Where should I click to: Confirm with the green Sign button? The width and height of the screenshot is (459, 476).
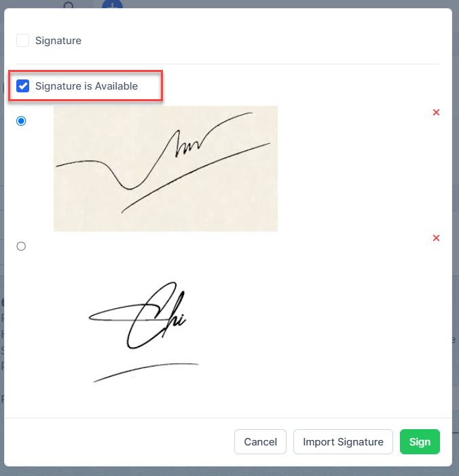point(420,441)
